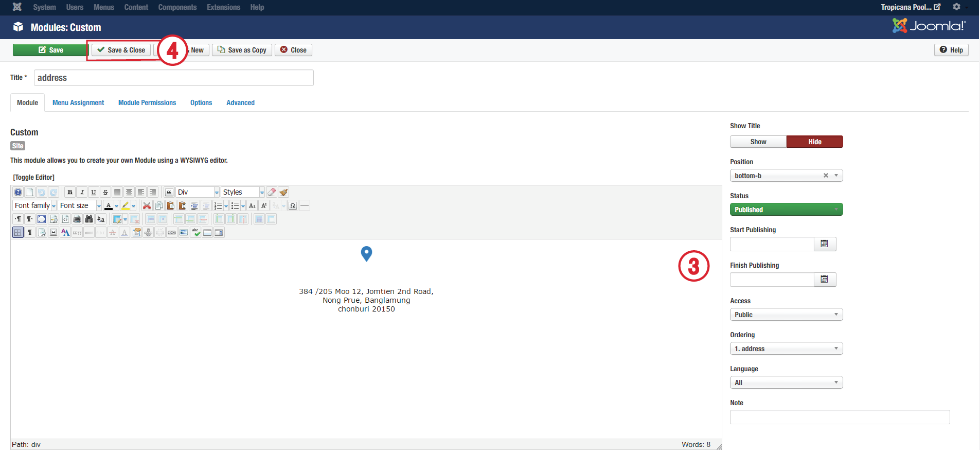
Task: Click the Save & Close button
Action: [x=121, y=50]
